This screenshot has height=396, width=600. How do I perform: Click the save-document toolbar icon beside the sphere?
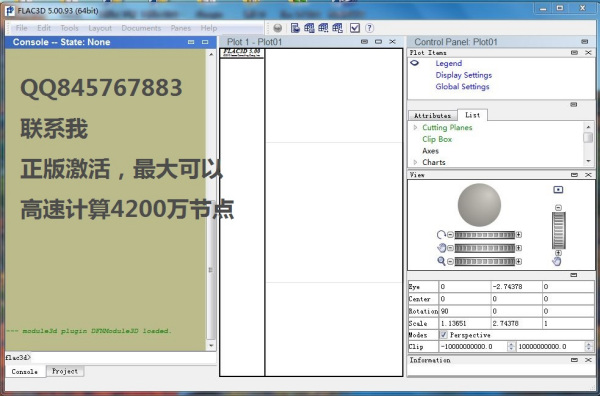click(x=295, y=28)
